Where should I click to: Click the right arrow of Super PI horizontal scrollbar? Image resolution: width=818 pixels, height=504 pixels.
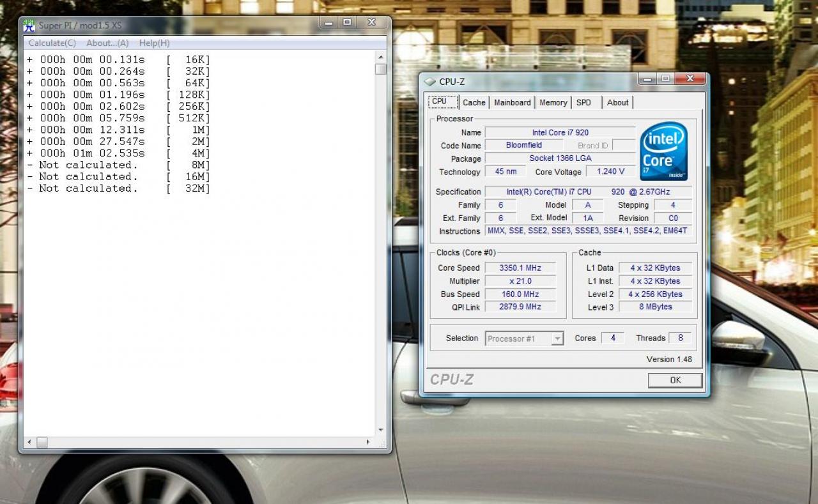point(369,442)
